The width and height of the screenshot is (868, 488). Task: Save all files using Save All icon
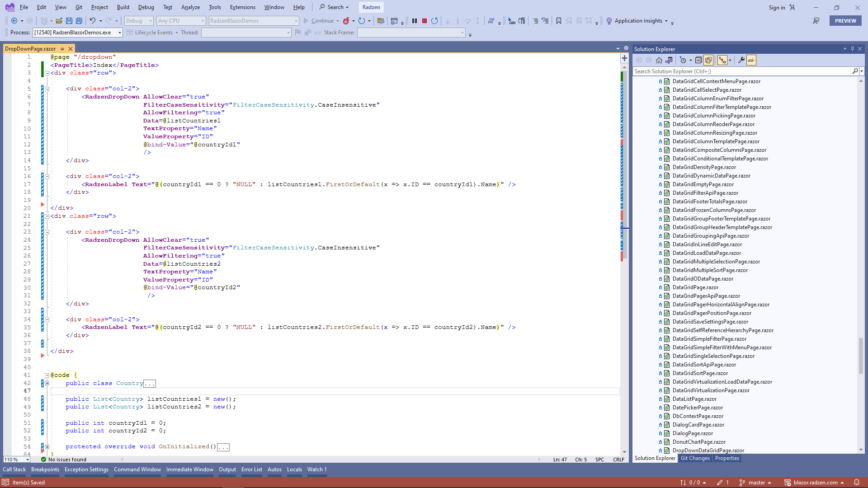point(79,21)
